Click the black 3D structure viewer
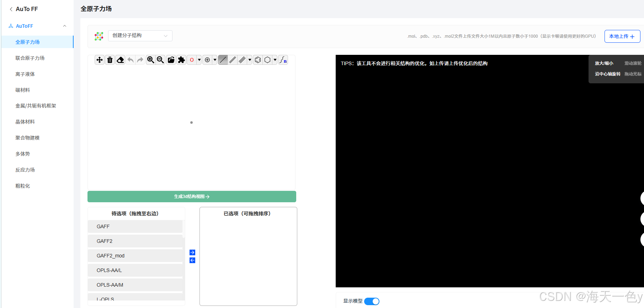Viewport: 644px width, 308px height. 490,171
